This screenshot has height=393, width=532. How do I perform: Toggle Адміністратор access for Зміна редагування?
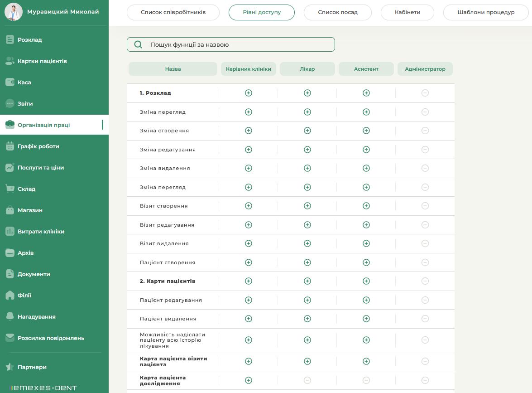click(425, 150)
